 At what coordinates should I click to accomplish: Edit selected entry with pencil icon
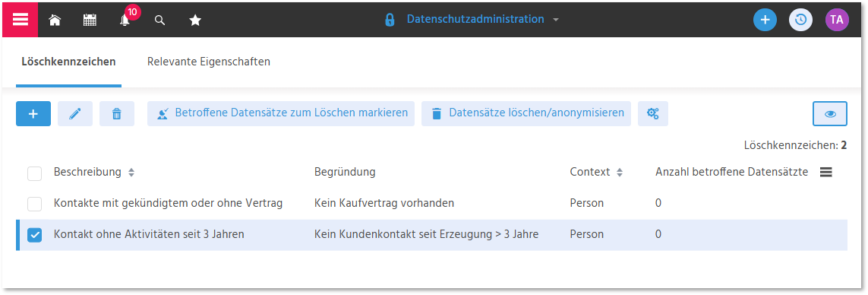(74, 114)
